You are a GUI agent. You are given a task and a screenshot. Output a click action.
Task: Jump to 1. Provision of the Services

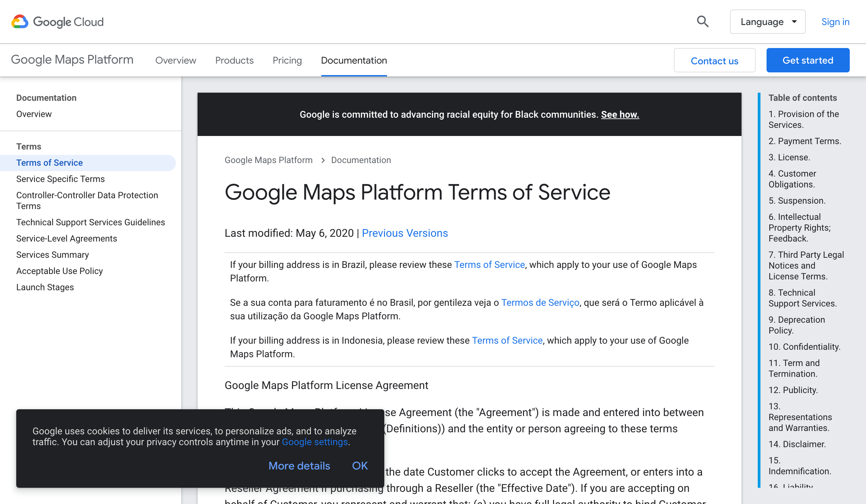[x=804, y=119]
